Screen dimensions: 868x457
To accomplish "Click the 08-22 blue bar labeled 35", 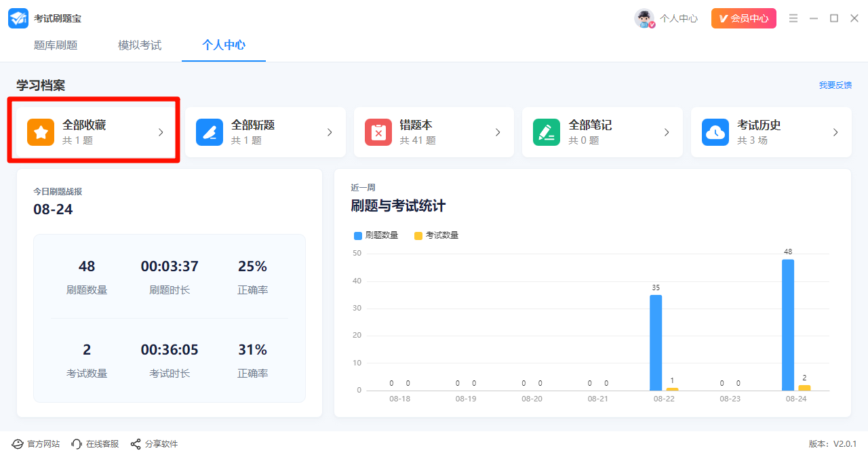I will coord(656,342).
